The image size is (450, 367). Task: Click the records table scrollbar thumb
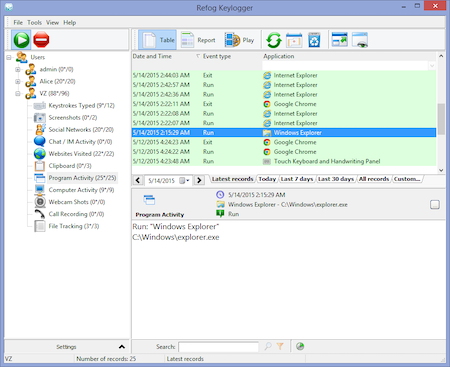coord(441,119)
